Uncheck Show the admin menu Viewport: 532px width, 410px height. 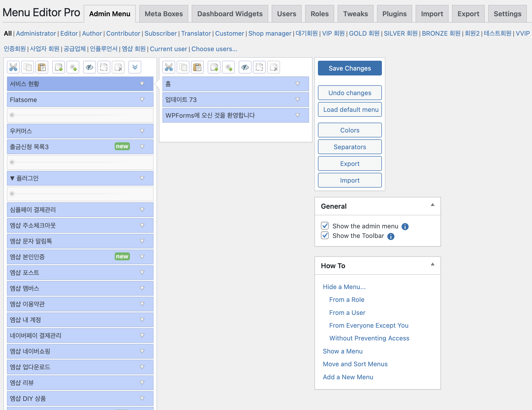(x=325, y=226)
